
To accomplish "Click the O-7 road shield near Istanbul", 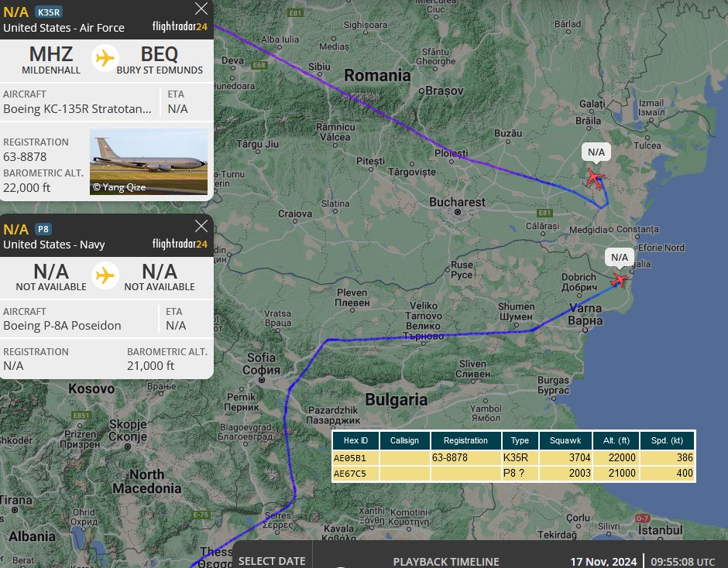I will pyautogui.click(x=643, y=518).
